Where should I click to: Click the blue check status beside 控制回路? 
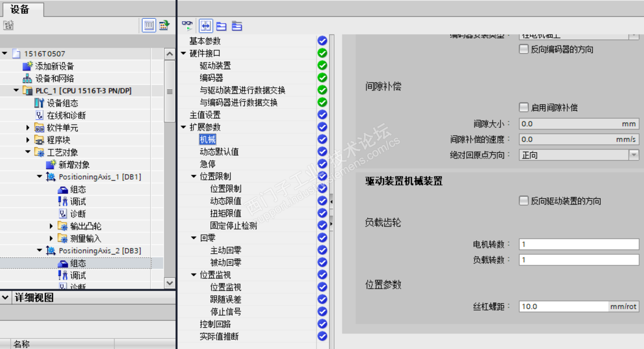[x=322, y=324]
